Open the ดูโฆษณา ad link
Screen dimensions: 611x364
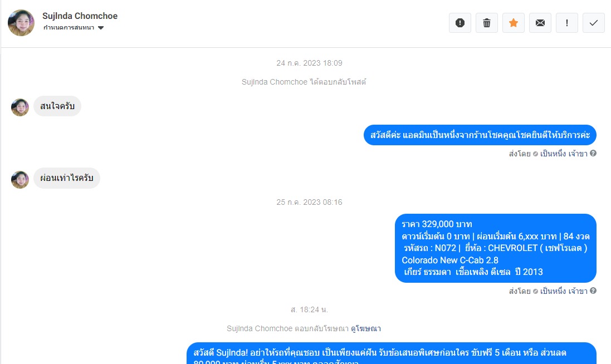point(366,328)
